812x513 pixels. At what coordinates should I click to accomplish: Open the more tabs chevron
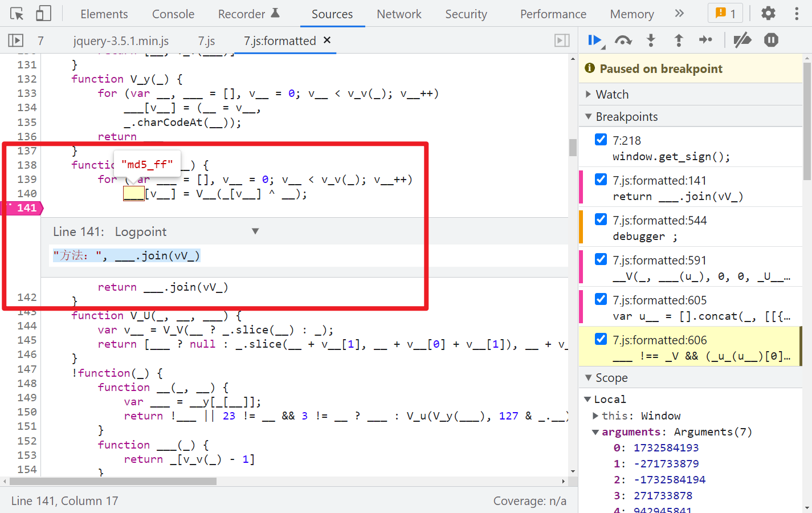point(679,13)
